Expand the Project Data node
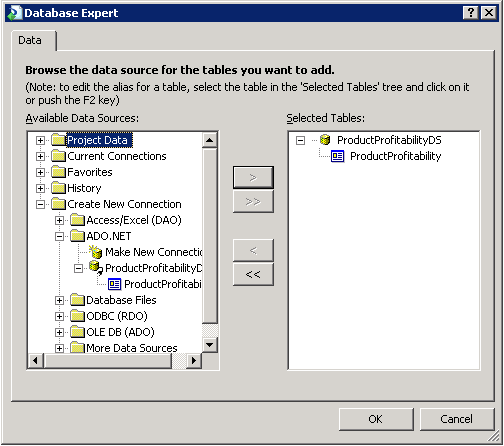504x446 pixels. tap(40, 140)
